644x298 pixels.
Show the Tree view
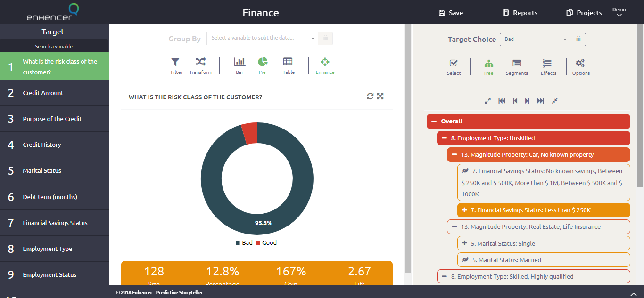coord(488,67)
